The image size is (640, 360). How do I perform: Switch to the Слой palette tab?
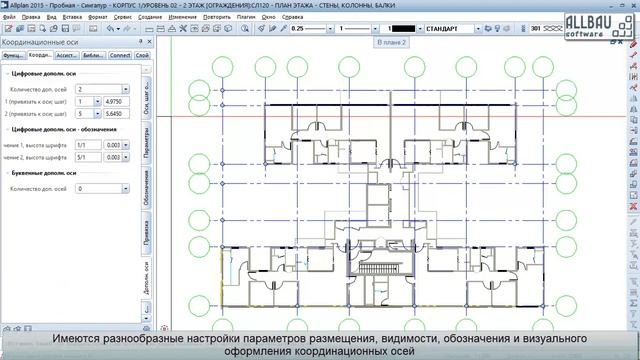point(142,55)
